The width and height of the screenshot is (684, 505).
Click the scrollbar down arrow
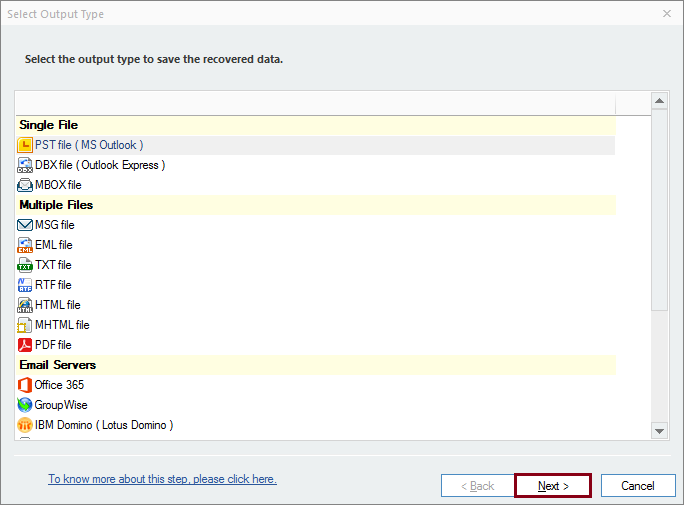point(660,431)
